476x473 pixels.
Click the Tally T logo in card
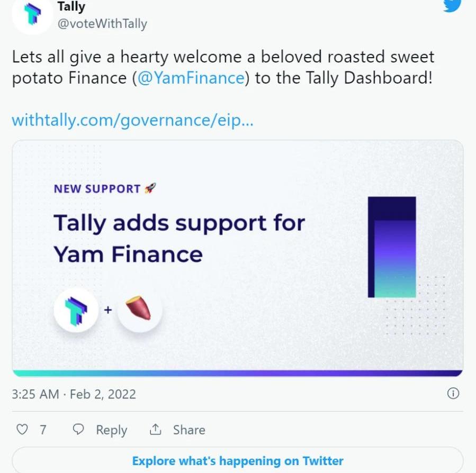(x=76, y=310)
